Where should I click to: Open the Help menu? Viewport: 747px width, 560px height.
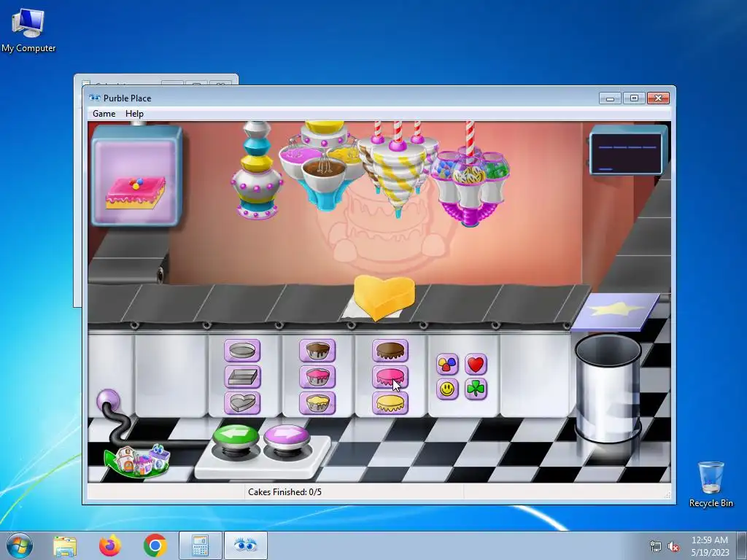click(134, 114)
